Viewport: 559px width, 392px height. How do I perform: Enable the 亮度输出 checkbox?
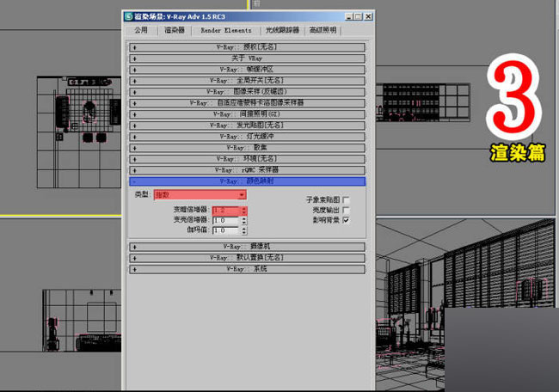(346, 211)
